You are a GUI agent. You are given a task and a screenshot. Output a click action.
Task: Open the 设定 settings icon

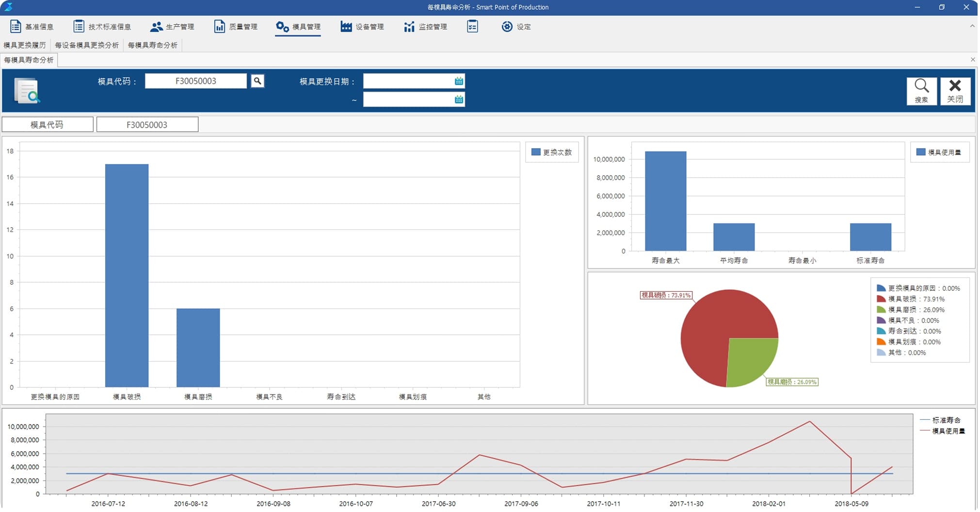pyautogui.click(x=507, y=27)
